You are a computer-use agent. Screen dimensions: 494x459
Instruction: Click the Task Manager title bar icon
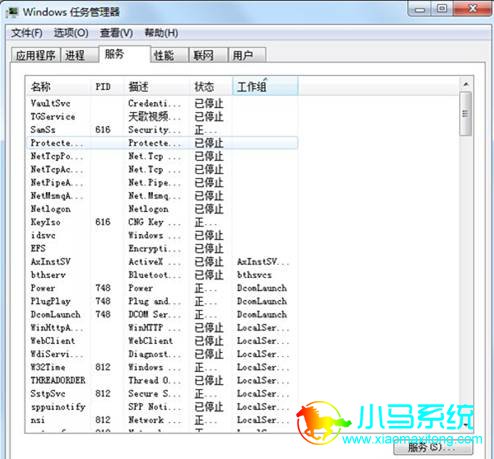13,12
